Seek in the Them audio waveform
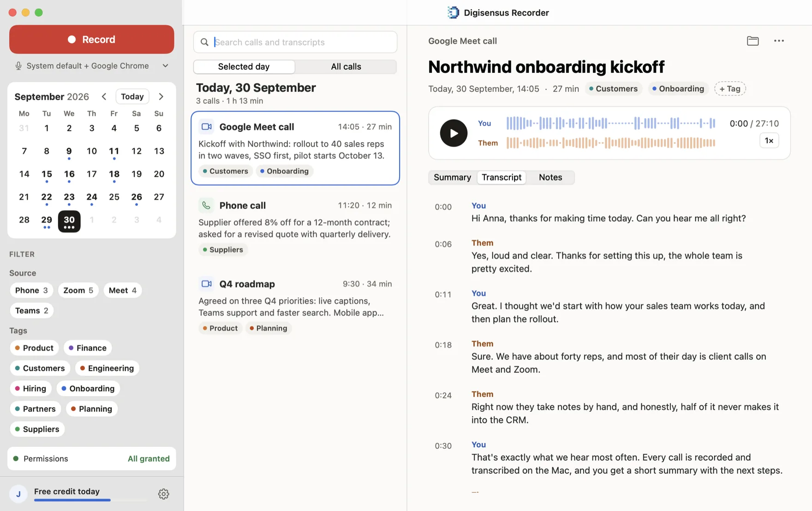812x511 pixels. (x=611, y=143)
